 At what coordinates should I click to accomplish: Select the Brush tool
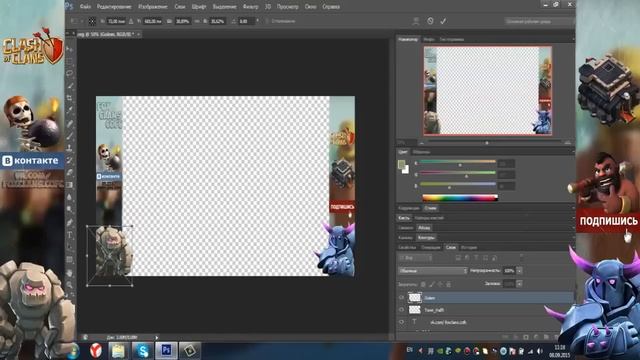coord(70,135)
